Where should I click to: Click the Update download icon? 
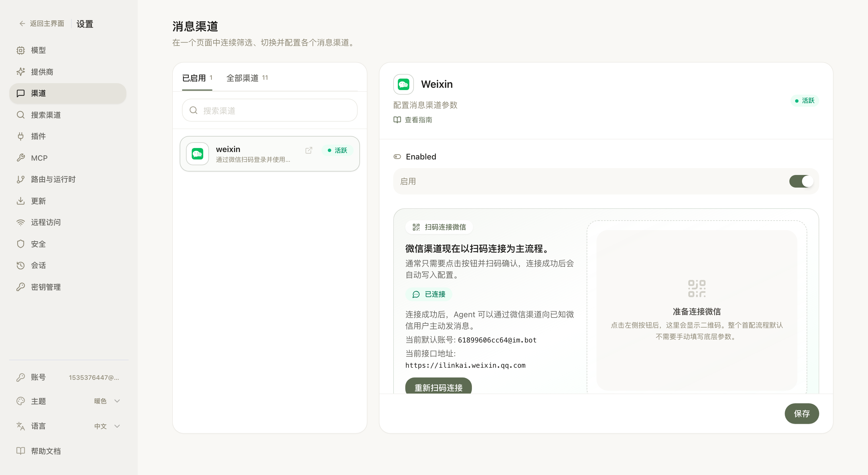tap(21, 200)
